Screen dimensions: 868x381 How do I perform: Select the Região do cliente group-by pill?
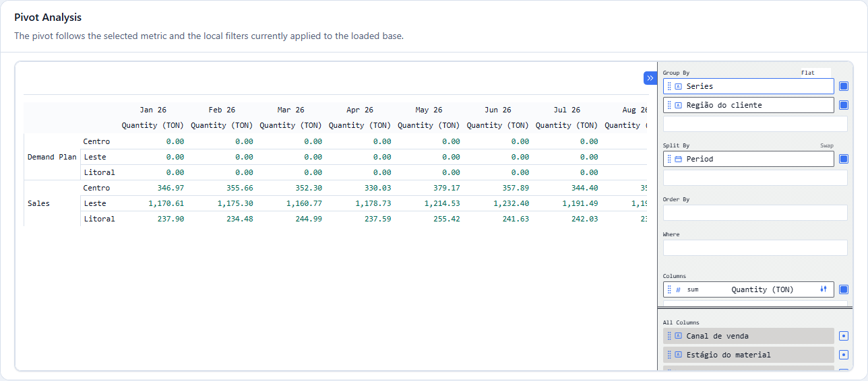tap(749, 105)
